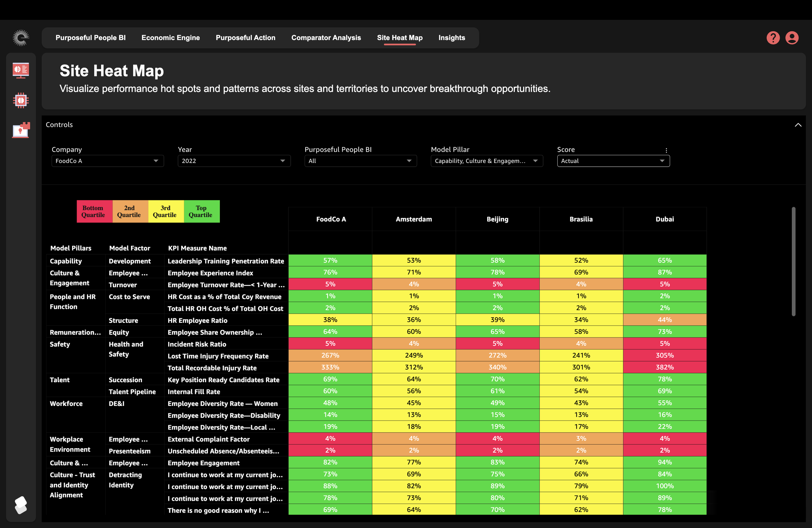Collapse the Controls panel chevron
This screenshot has height=528, width=812.
tap(798, 125)
